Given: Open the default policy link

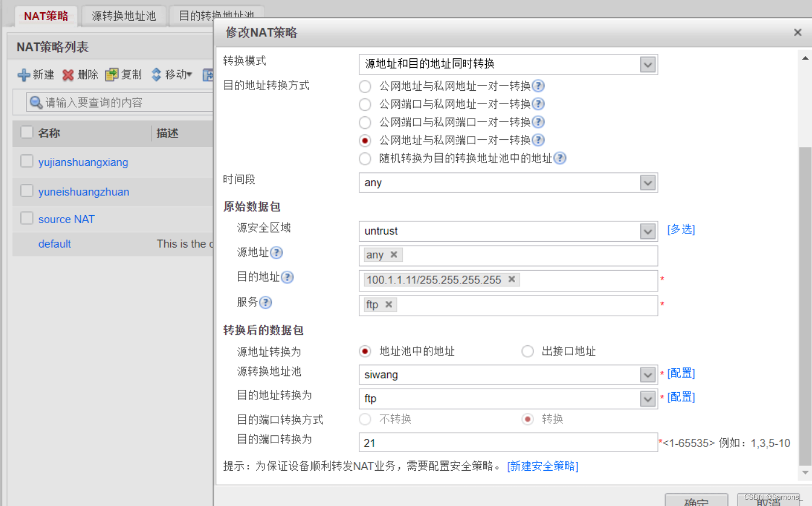Looking at the screenshot, I should tap(54, 244).
